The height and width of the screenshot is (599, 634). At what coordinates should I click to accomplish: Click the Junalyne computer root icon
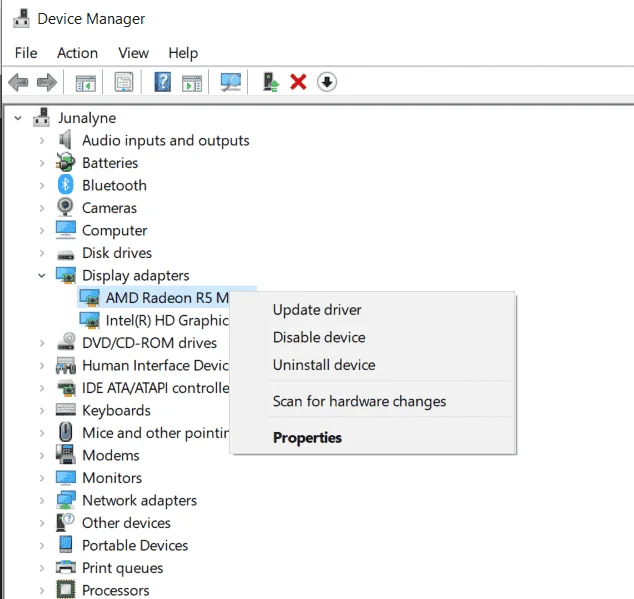point(42,117)
